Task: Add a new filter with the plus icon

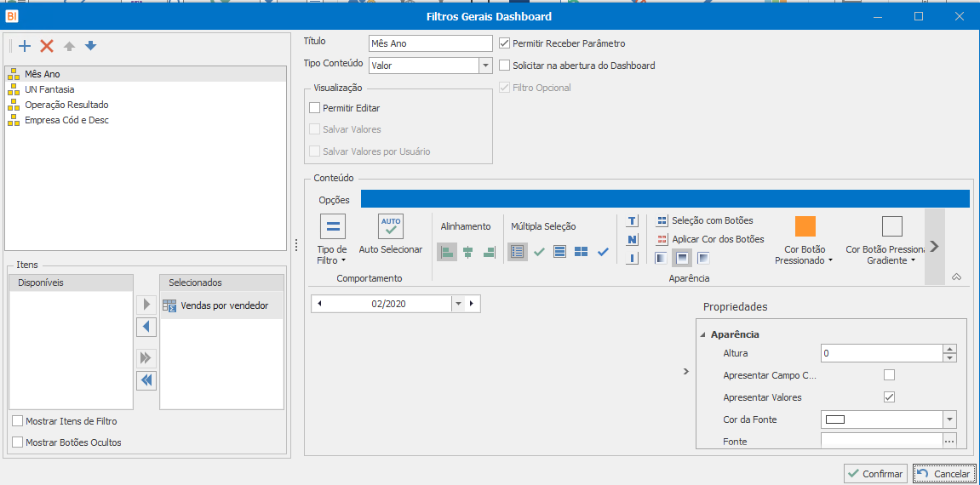Action: (25, 46)
